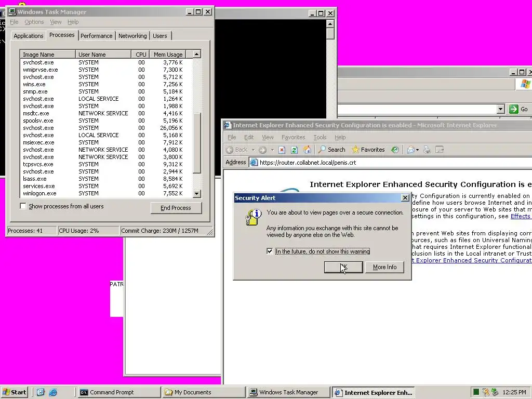The image size is (532, 399).
Task: Switch to the Users tab
Action: click(x=160, y=36)
